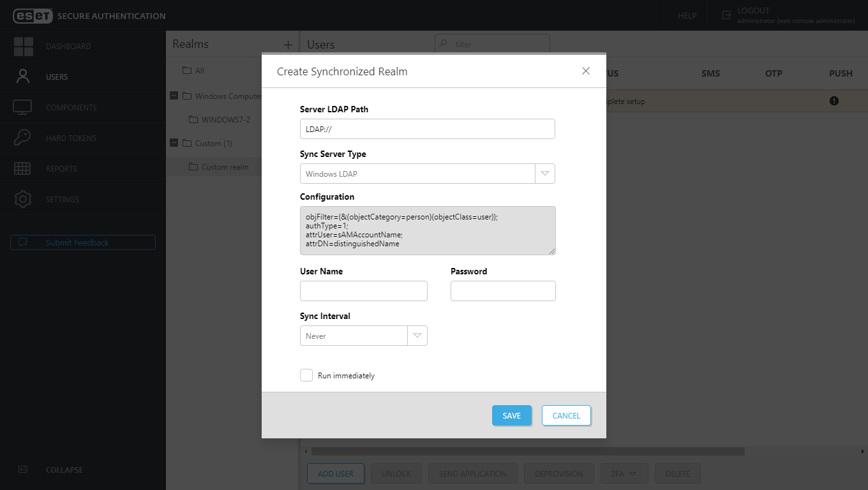Collapse the Windows Computer realm group
This screenshot has height=490, width=868.
174,96
